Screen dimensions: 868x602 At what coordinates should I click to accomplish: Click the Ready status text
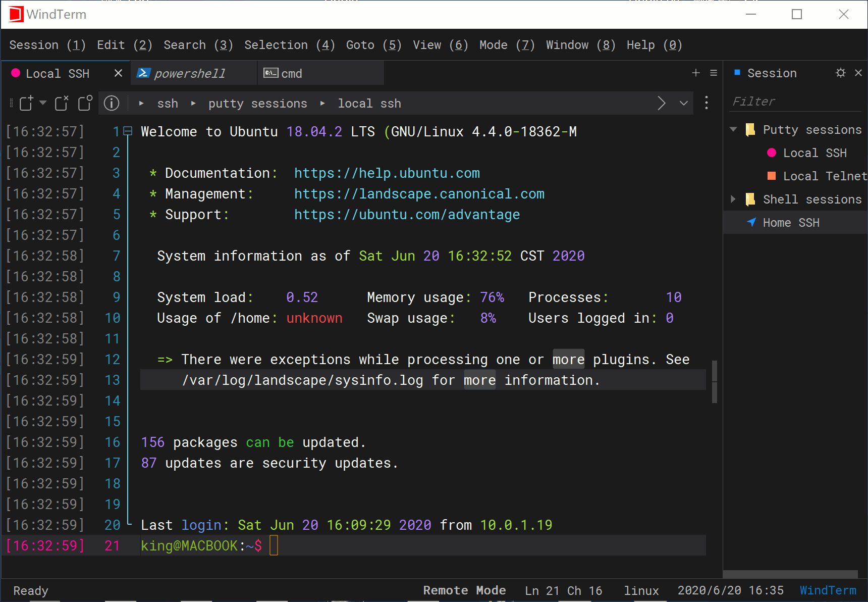31,590
